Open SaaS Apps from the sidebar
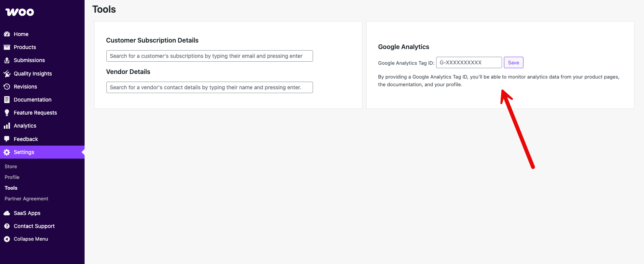Screen dimensions: 644x264 42,213
